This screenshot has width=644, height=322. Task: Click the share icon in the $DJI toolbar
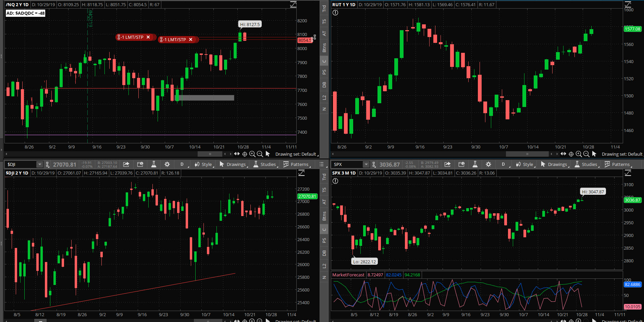(126, 164)
